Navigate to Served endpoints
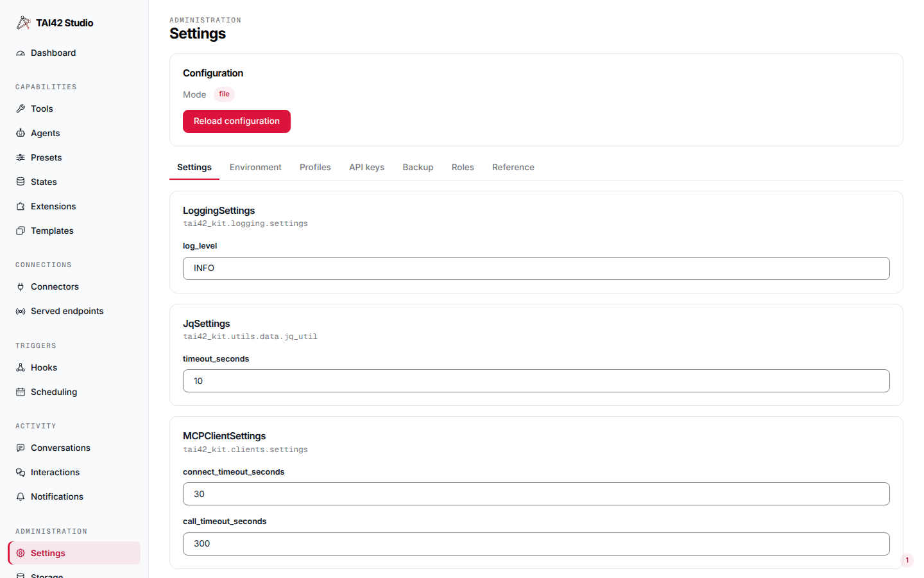924x578 pixels. click(74, 311)
